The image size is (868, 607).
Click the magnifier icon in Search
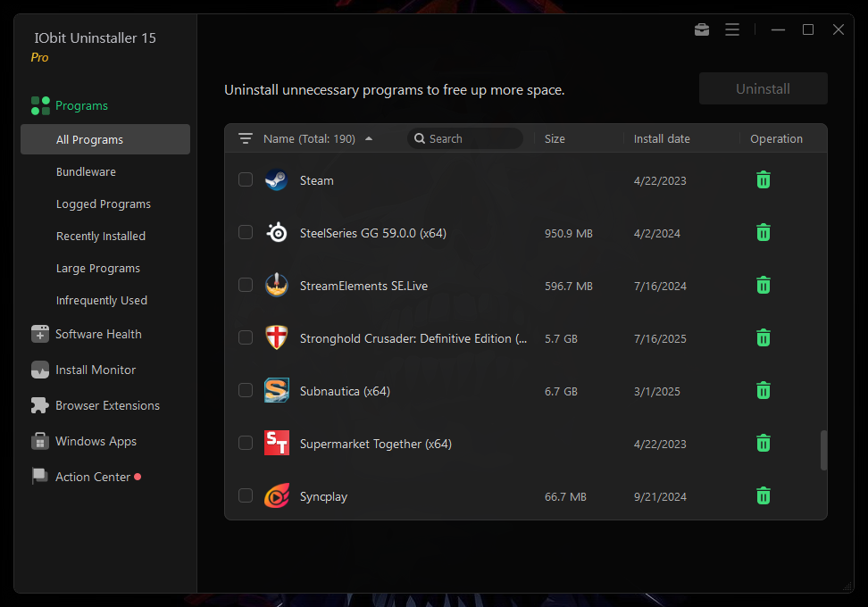coord(420,138)
